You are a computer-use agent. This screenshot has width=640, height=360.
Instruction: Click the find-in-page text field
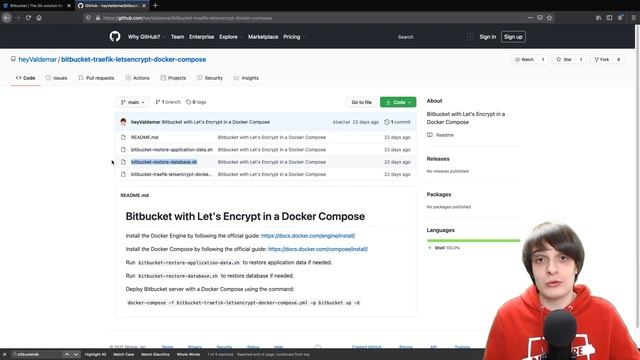37,354
